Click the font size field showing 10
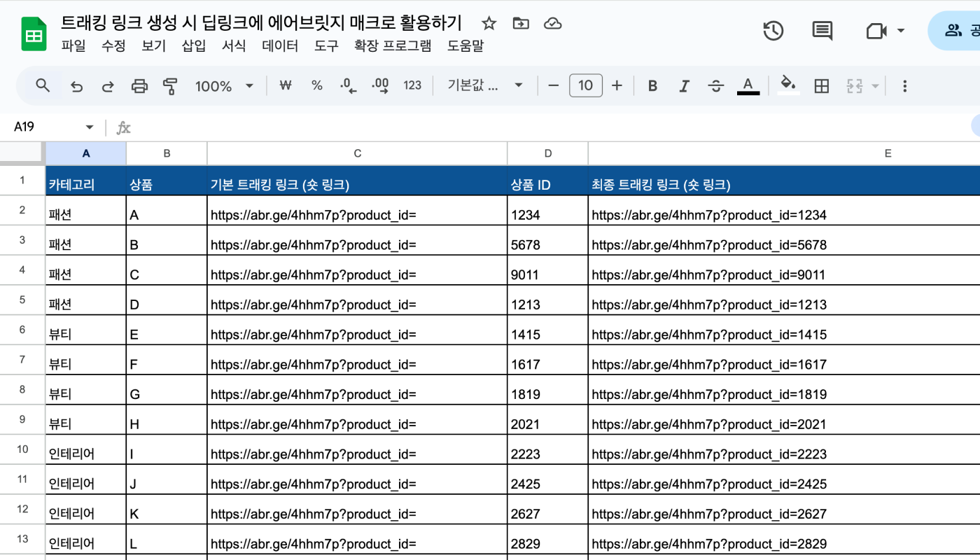 [x=586, y=86]
